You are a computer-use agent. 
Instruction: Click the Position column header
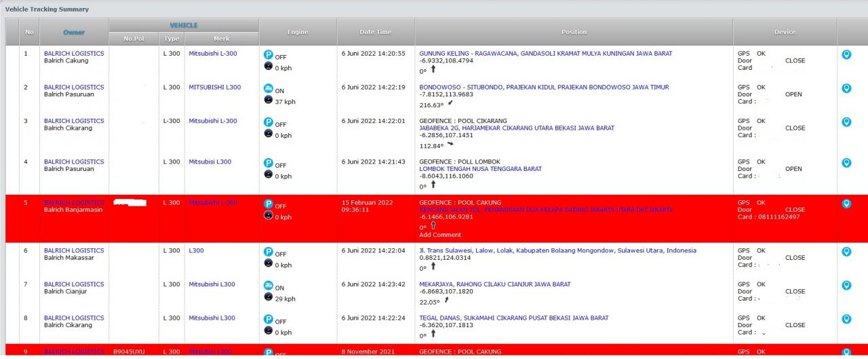[574, 32]
